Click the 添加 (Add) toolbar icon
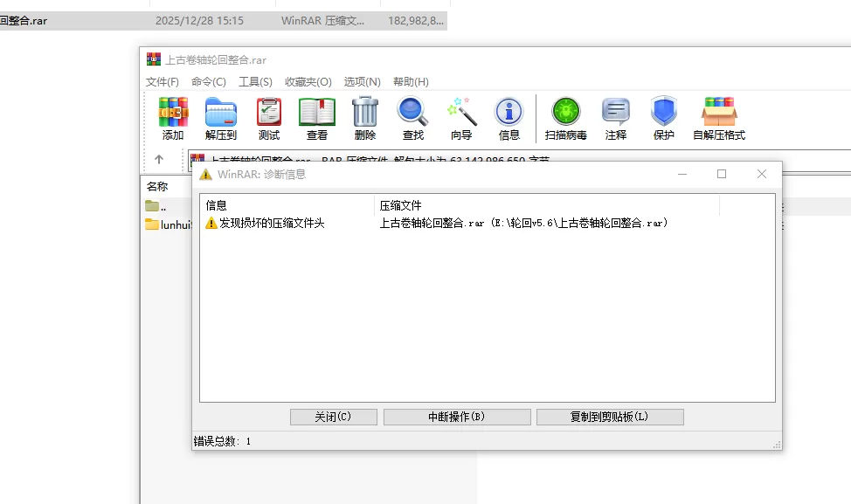 click(173, 118)
